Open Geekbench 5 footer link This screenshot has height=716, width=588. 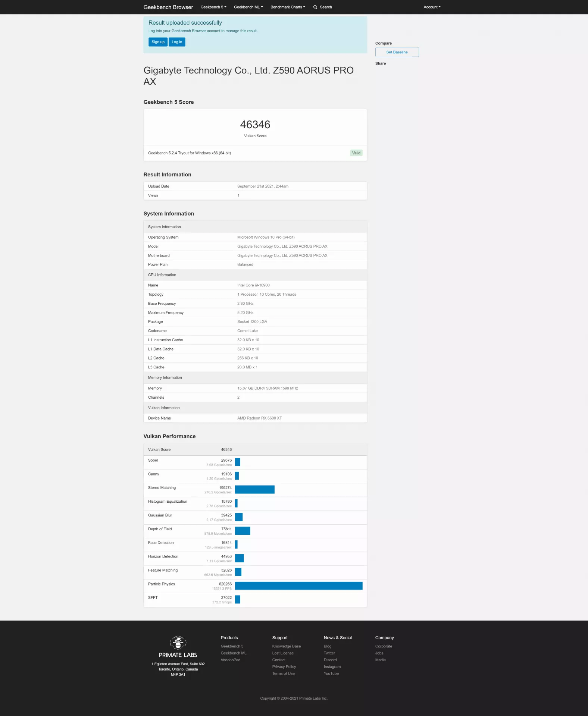232,646
